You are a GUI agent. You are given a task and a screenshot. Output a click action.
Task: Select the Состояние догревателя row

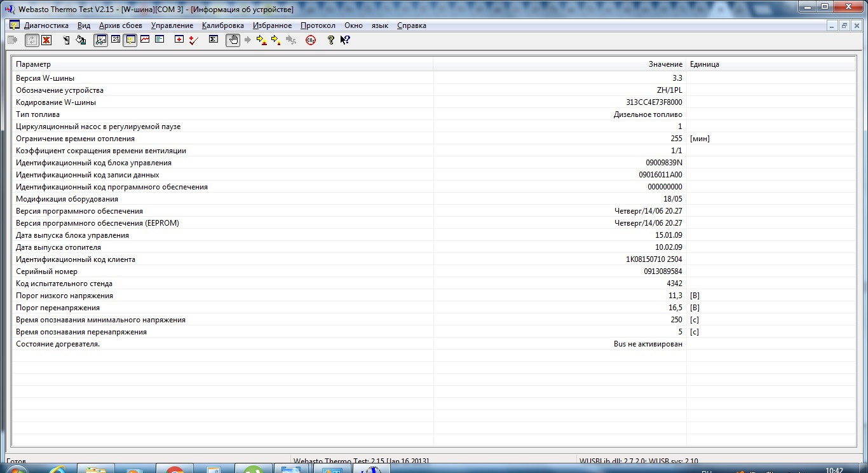pos(434,344)
